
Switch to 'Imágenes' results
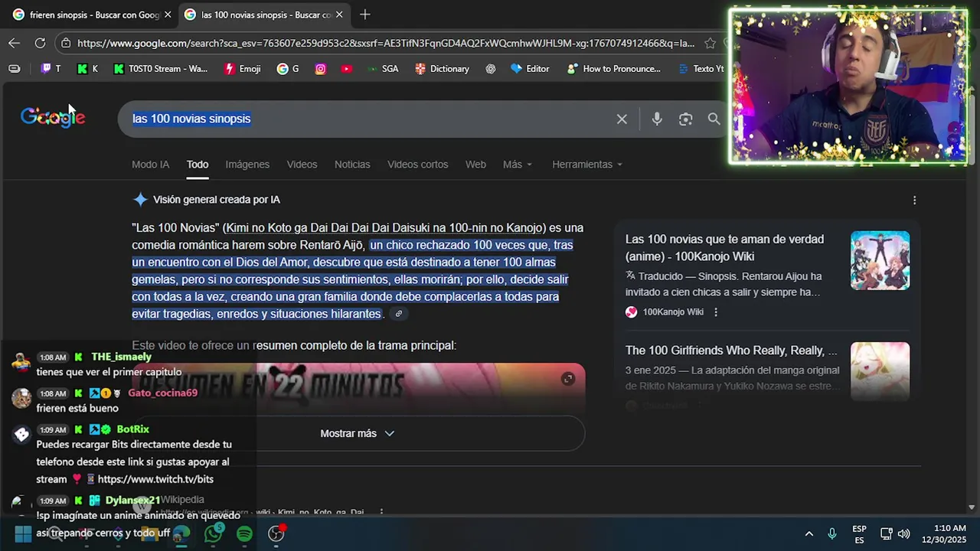click(x=247, y=165)
